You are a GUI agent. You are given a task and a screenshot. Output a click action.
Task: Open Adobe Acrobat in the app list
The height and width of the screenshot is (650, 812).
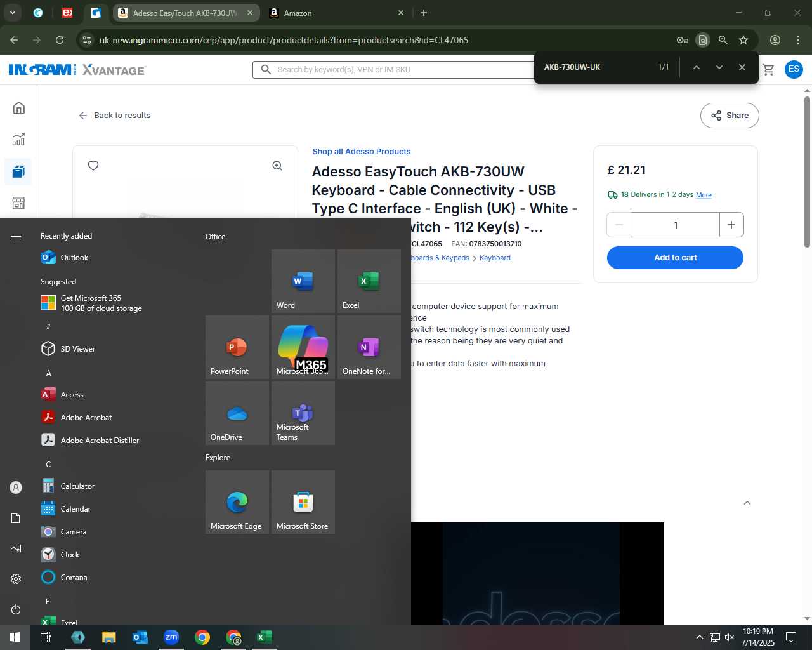114,417
